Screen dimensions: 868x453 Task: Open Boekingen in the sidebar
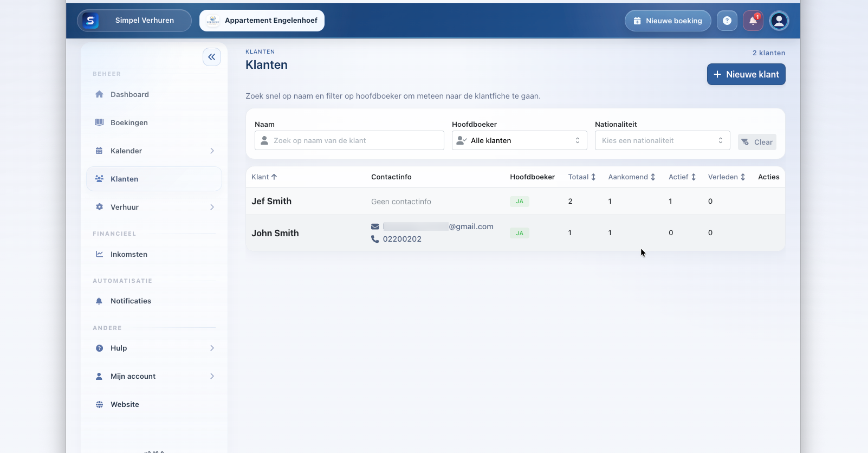(154, 122)
